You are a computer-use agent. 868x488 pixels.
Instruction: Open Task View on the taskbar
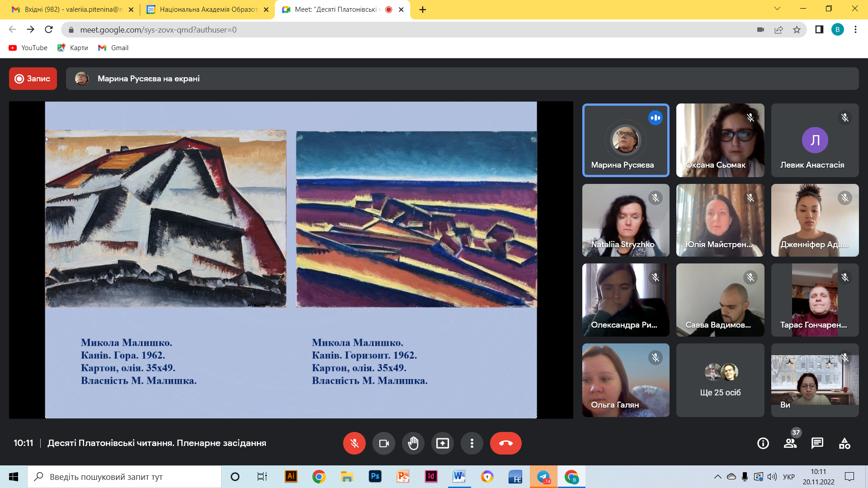(x=262, y=477)
